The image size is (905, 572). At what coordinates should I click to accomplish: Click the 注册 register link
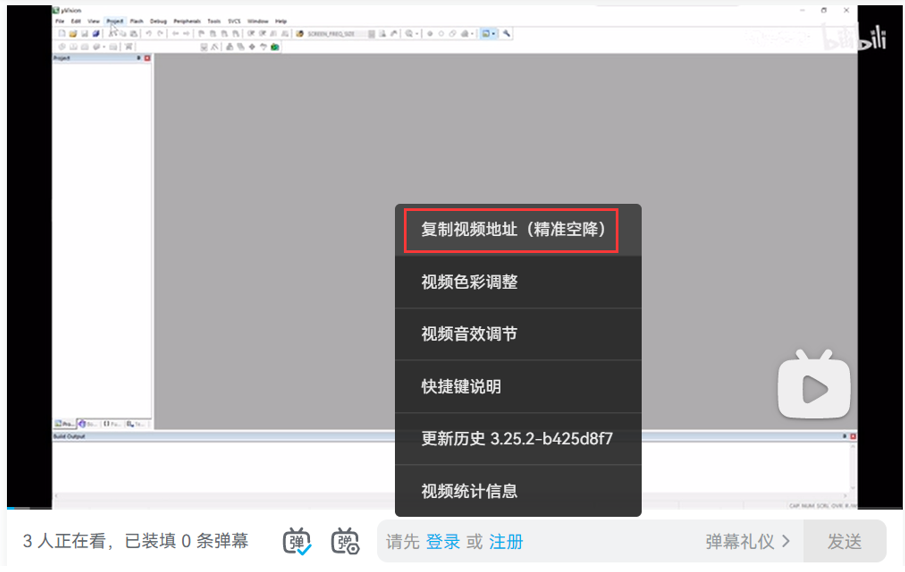[506, 541]
